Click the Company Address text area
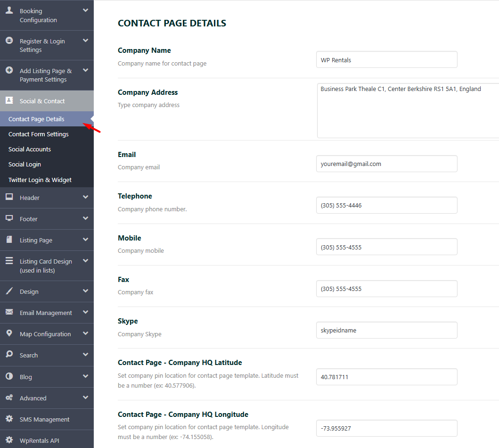The image size is (499, 448). [408, 110]
